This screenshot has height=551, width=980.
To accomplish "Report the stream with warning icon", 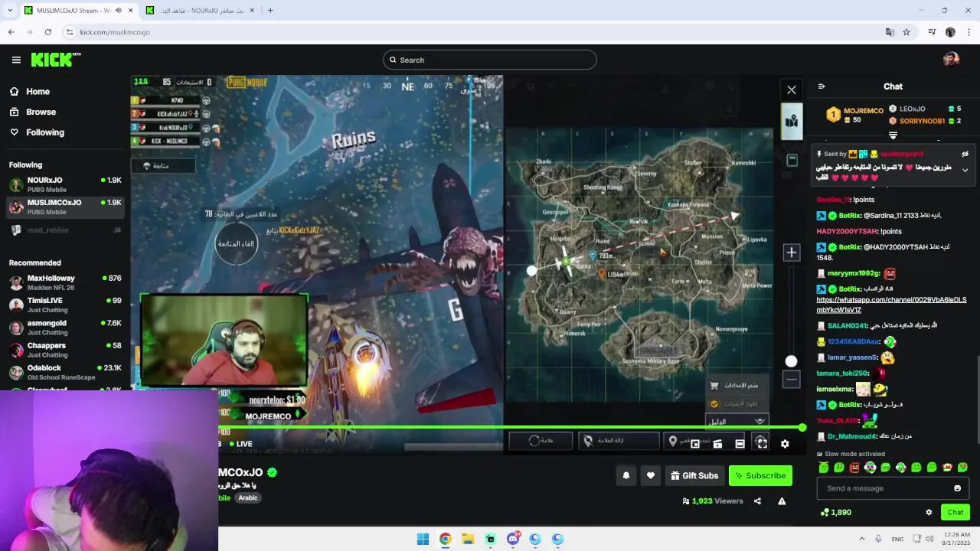I will click(782, 501).
